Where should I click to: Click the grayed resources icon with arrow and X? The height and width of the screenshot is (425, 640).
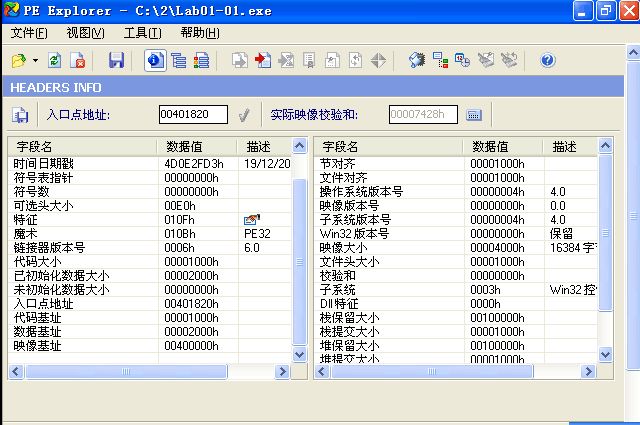286,61
